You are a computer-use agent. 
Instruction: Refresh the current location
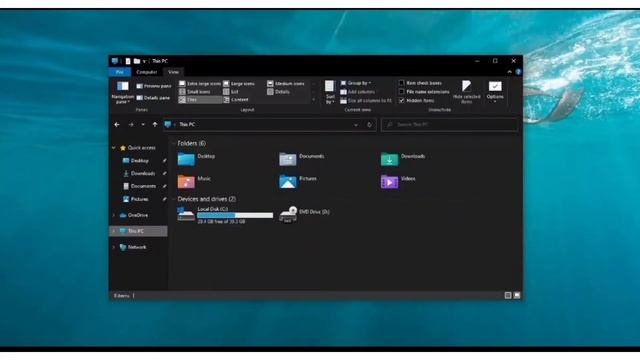(x=369, y=125)
